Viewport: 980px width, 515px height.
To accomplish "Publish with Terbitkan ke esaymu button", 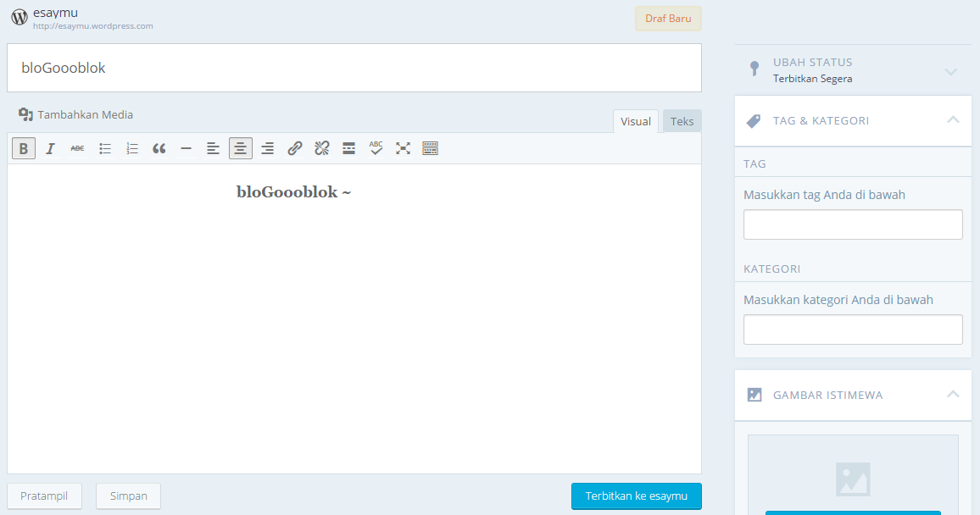I will coord(637,496).
